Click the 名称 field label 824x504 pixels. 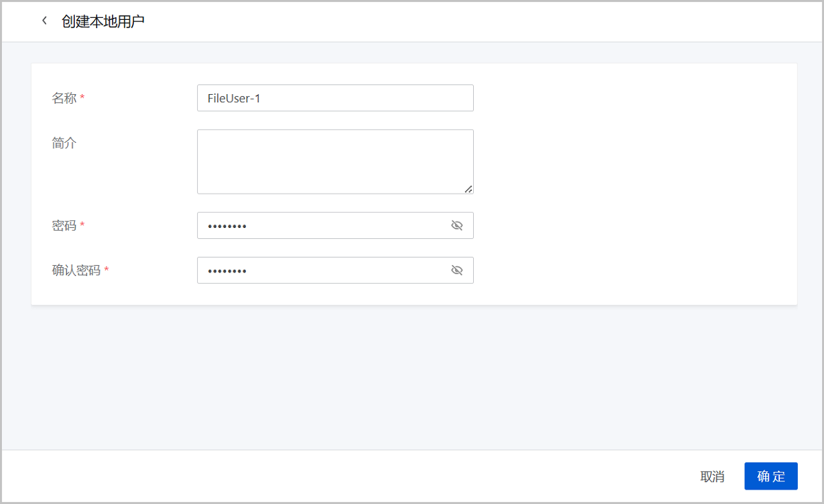(x=65, y=98)
